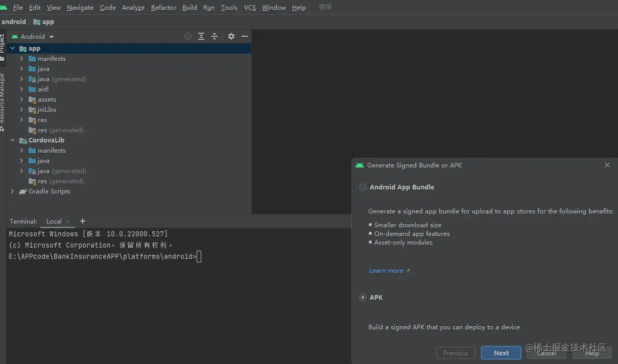Open the Run menu
The width and height of the screenshot is (618, 364).
[x=208, y=7]
